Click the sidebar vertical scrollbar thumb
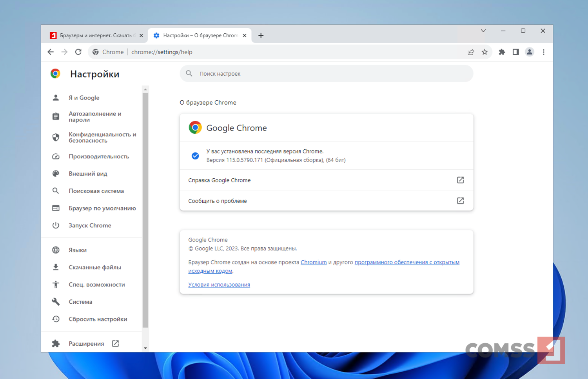588x379 pixels. [145, 210]
